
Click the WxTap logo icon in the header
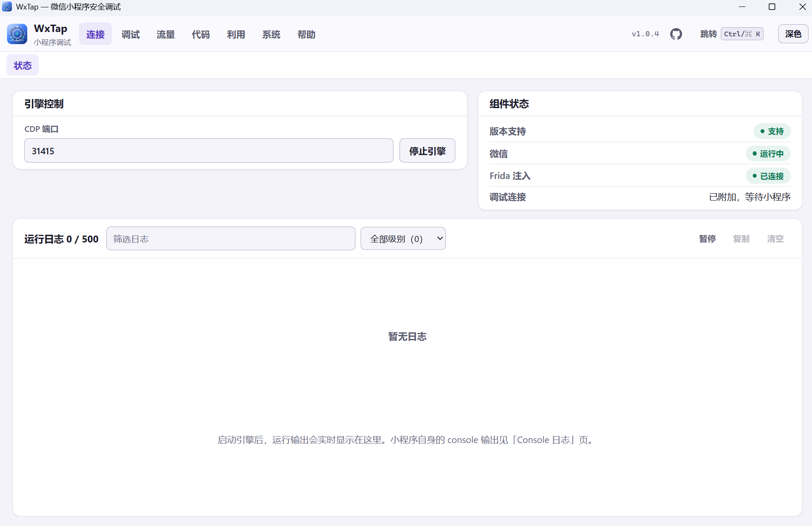point(17,34)
